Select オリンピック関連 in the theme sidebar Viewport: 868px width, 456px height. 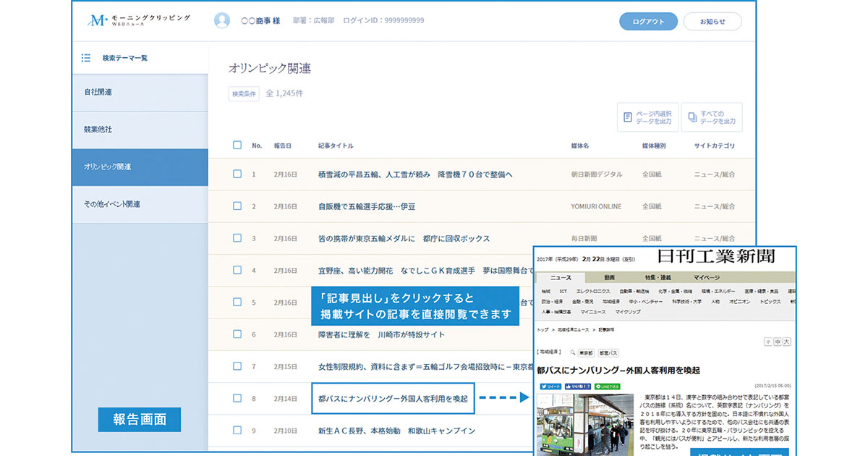click(x=140, y=167)
